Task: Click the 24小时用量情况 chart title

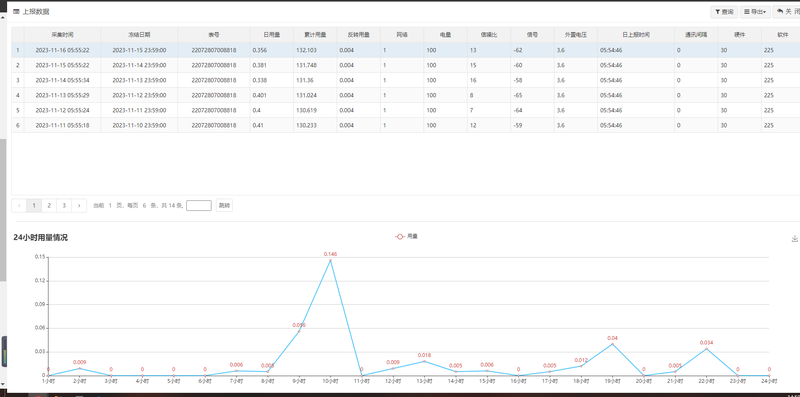Action: tap(40, 238)
